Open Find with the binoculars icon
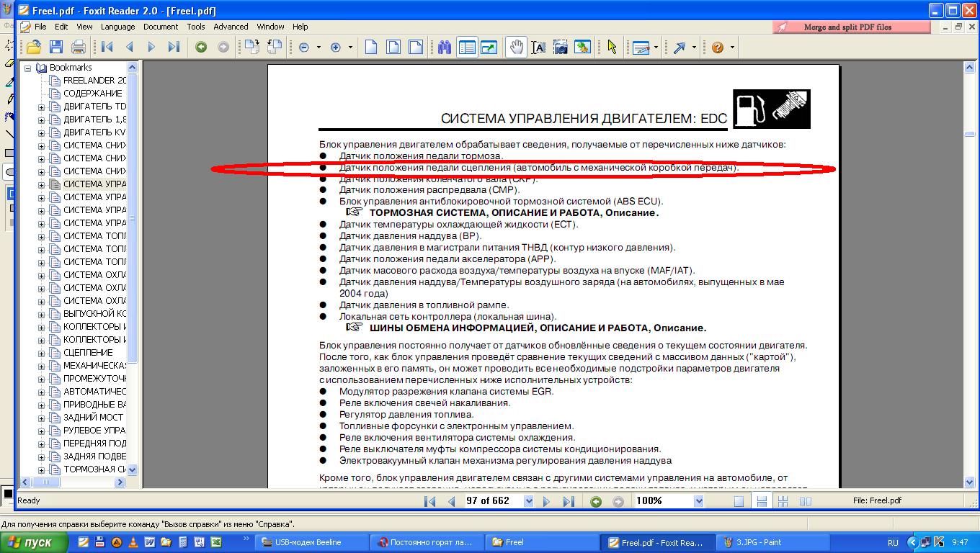 (x=445, y=48)
